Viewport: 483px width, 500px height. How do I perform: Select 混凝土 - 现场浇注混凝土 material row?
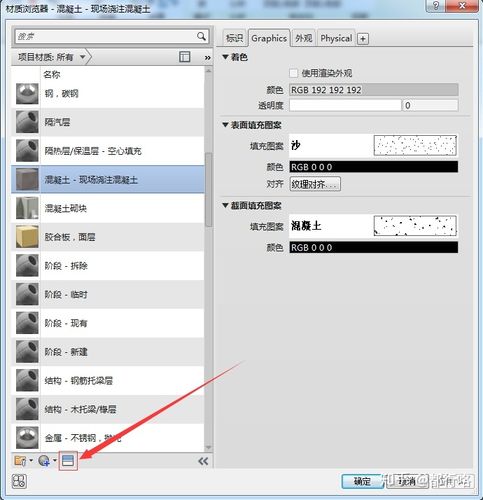pyautogui.click(x=108, y=180)
